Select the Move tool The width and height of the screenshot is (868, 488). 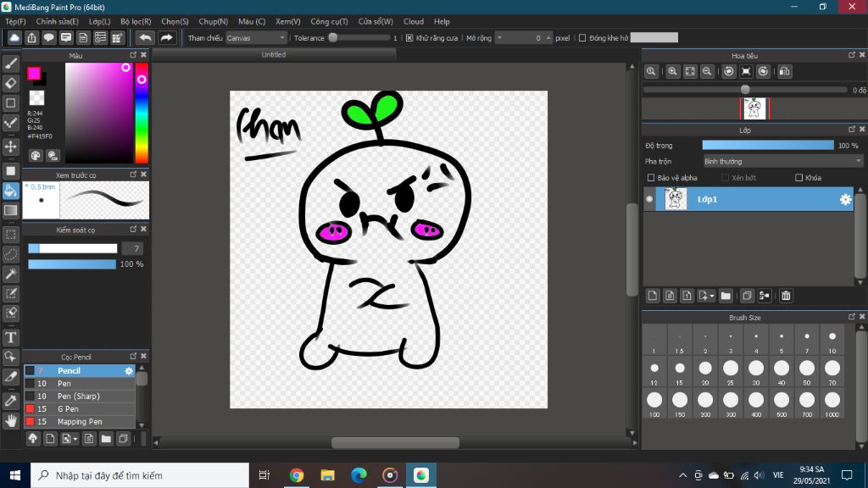[11, 147]
